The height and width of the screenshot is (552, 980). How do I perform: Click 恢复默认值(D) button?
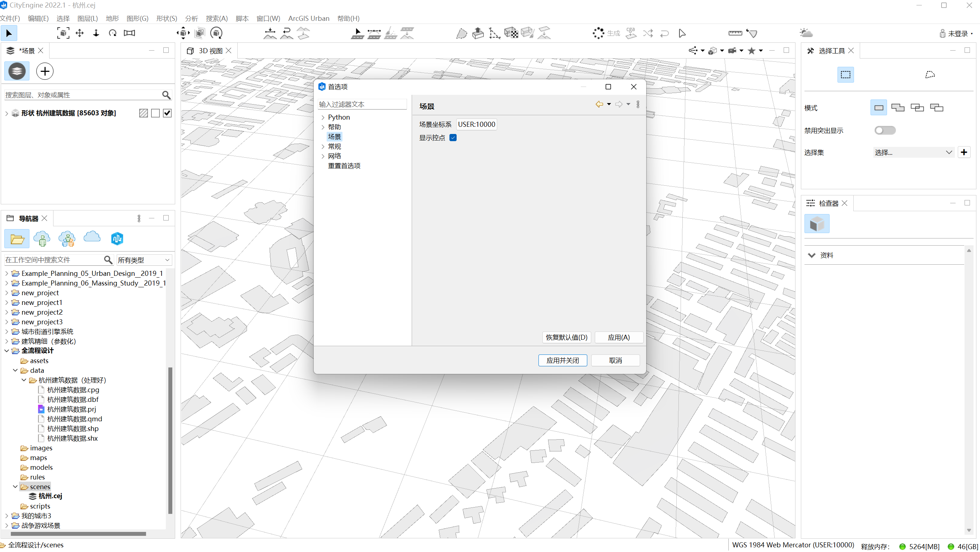point(566,337)
